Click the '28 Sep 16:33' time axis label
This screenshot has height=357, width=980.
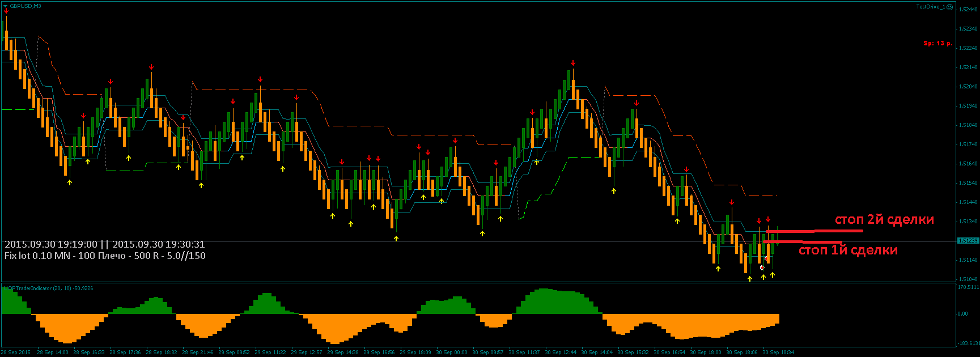(89, 352)
